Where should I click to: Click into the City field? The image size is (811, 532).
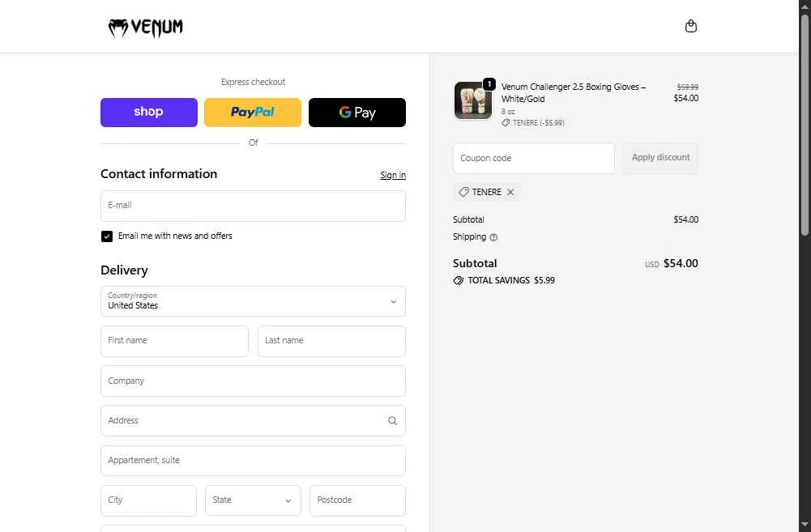coord(148,500)
